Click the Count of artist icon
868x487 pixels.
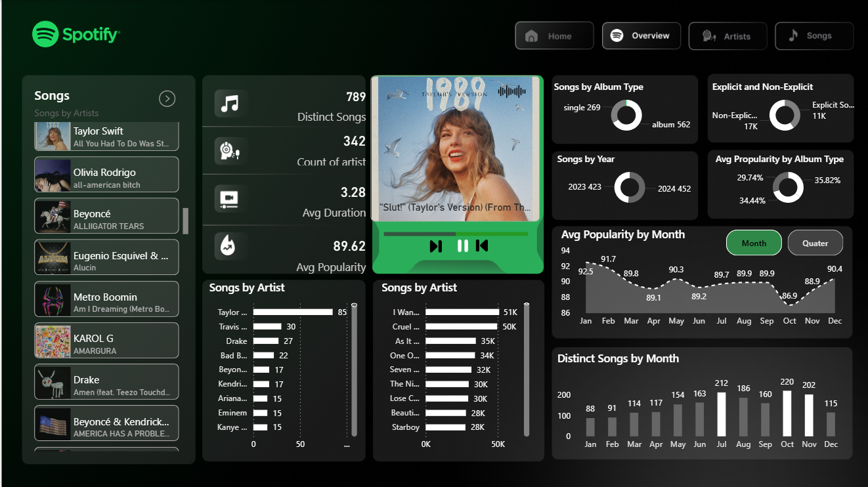coord(230,152)
